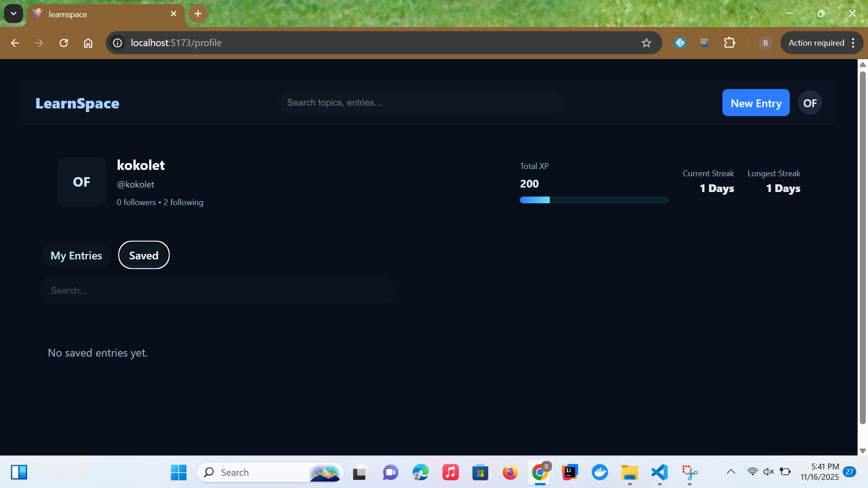Click the bookmark star icon in address bar
The image size is (868, 488).
[x=646, y=43]
